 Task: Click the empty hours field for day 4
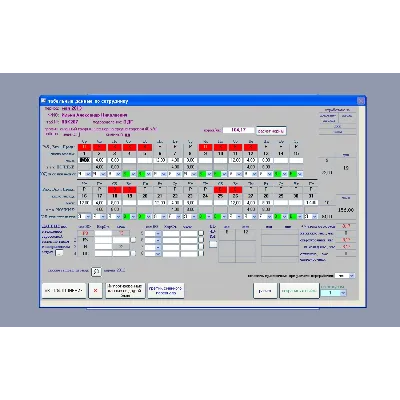[130, 160]
